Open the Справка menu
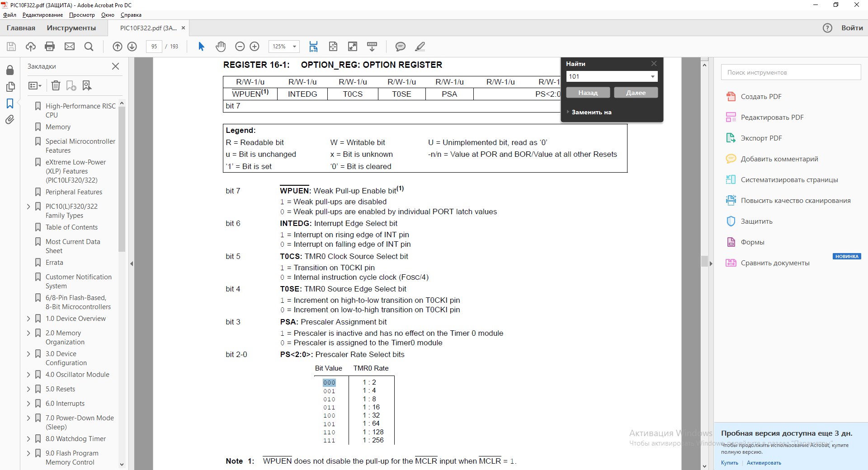This screenshot has height=470, width=868. pyautogui.click(x=131, y=15)
